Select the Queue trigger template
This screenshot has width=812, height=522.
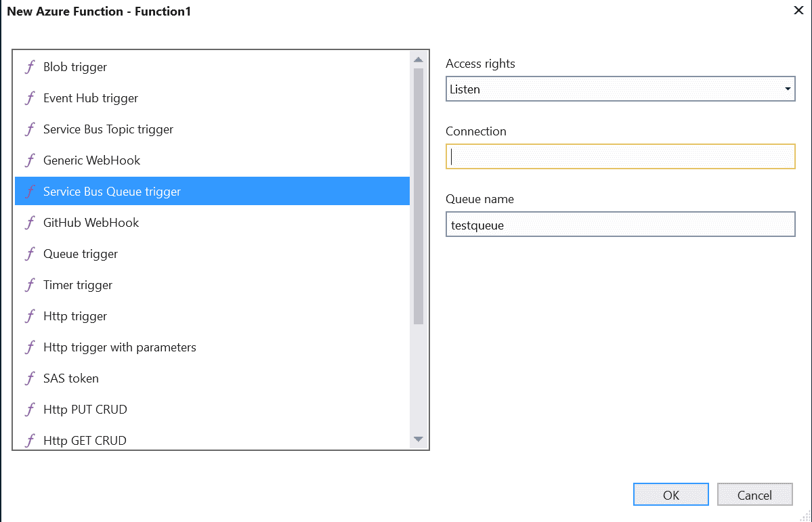coord(213,253)
